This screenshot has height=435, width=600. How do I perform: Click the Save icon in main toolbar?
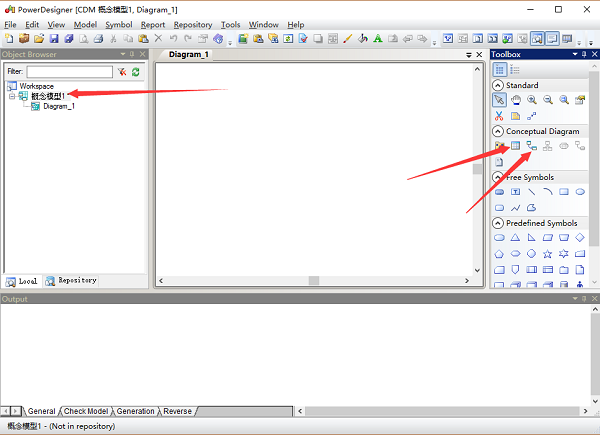coord(54,39)
